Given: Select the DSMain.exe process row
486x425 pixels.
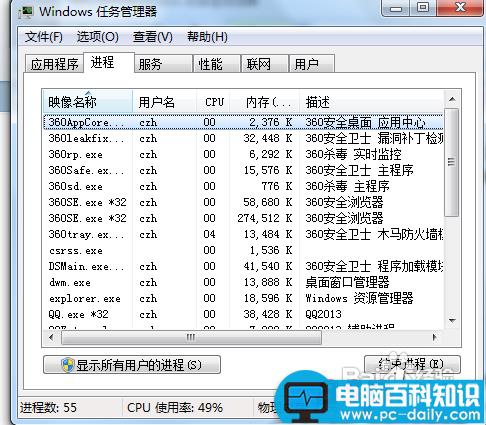Looking at the screenshot, I should (243, 266).
